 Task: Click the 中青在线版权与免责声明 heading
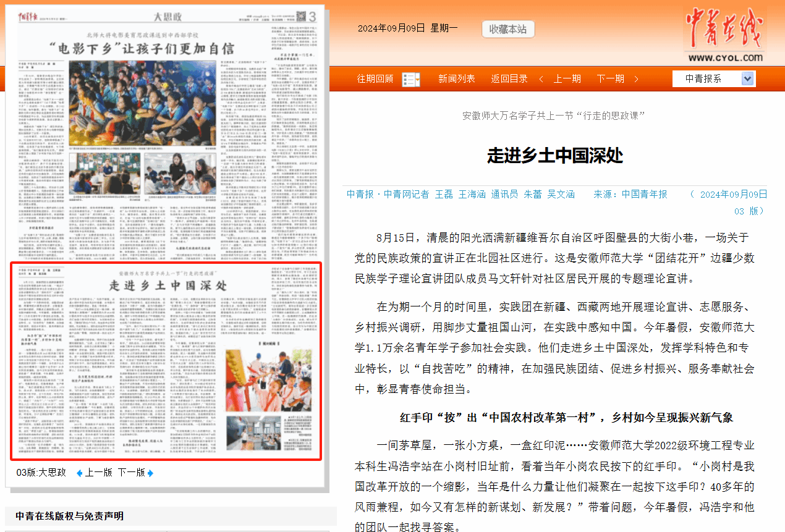click(x=70, y=516)
